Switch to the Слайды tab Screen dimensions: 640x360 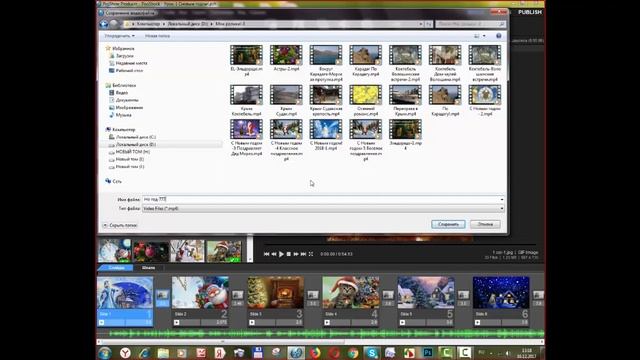tap(117, 268)
